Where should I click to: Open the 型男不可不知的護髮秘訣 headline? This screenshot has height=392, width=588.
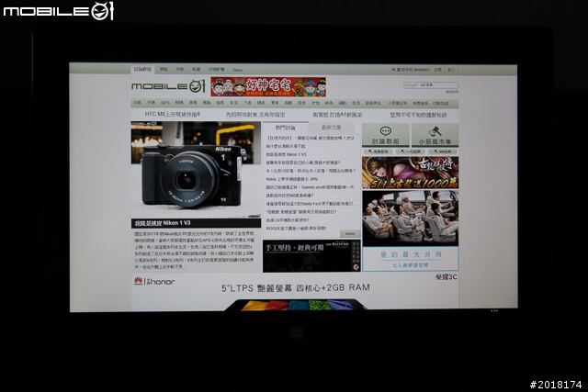(x=418, y=115)
